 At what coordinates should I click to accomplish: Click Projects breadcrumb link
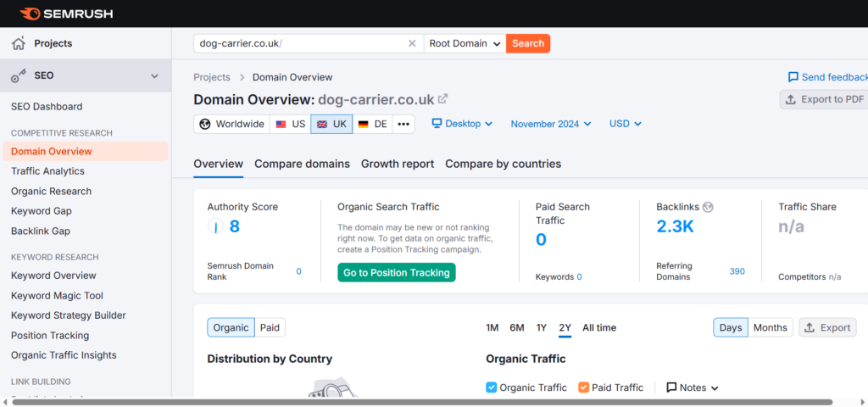(212, 77)
